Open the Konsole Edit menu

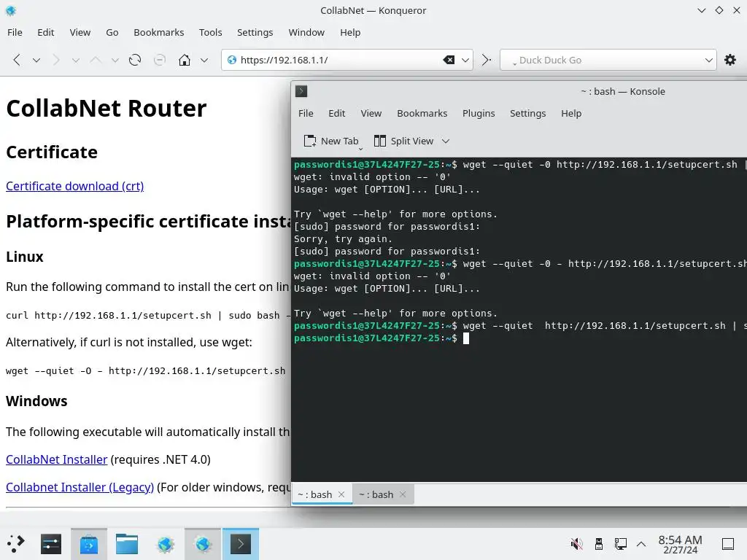(337, 113)
